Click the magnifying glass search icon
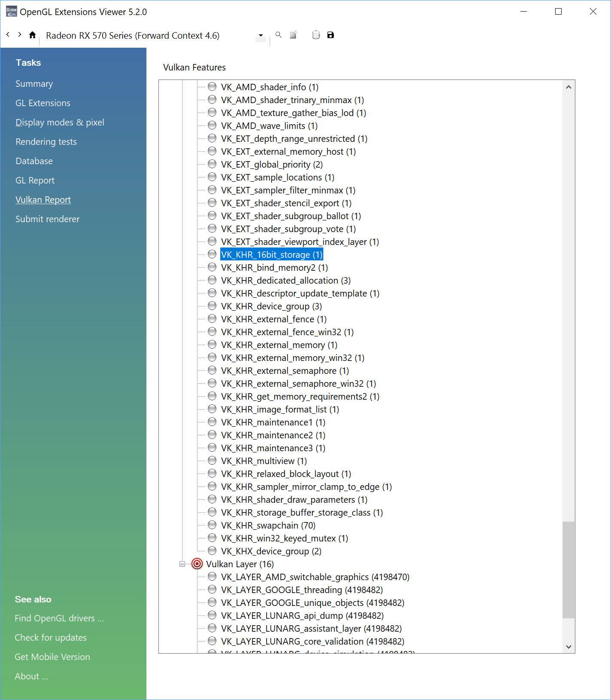The image size is (611, 700). [x=278, y=35]
